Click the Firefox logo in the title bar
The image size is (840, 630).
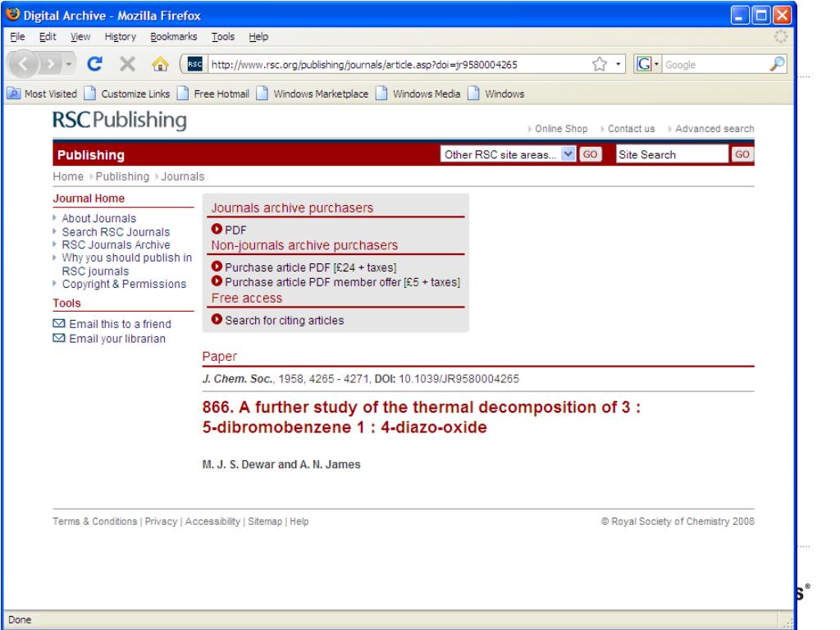13,15
